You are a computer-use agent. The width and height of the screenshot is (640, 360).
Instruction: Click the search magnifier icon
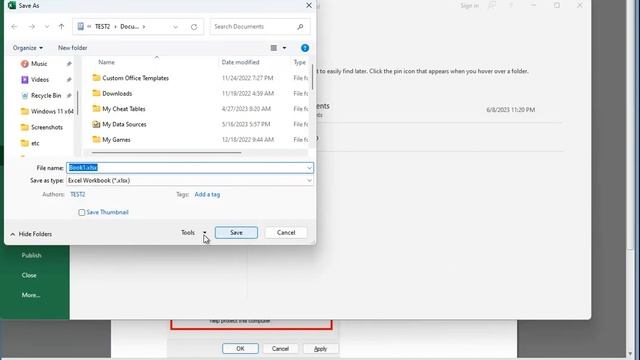[300, 27]
